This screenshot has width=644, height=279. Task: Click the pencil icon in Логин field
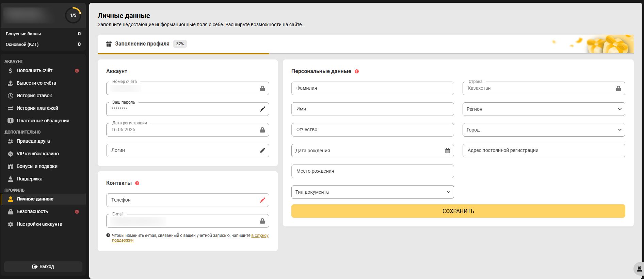point(262,151)
